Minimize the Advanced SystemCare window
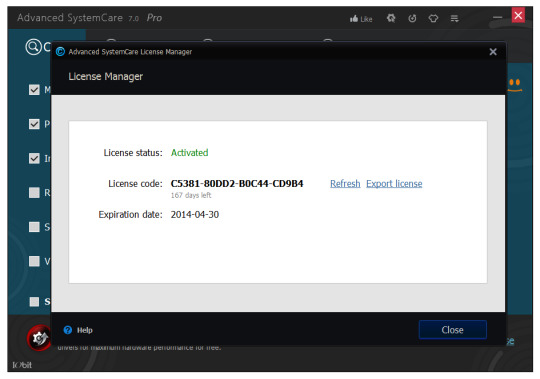 (x=497, y=17)
